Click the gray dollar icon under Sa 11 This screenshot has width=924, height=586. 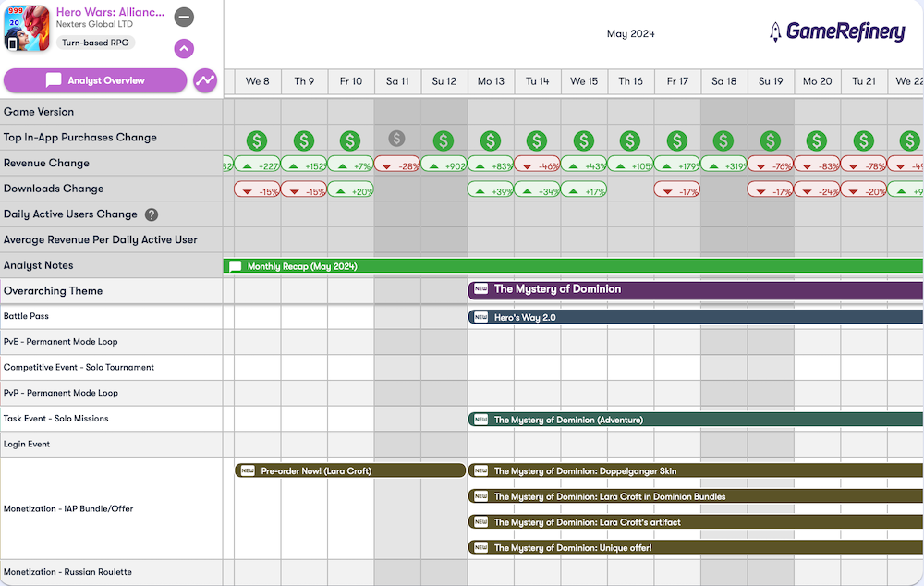tap(396, 139)
